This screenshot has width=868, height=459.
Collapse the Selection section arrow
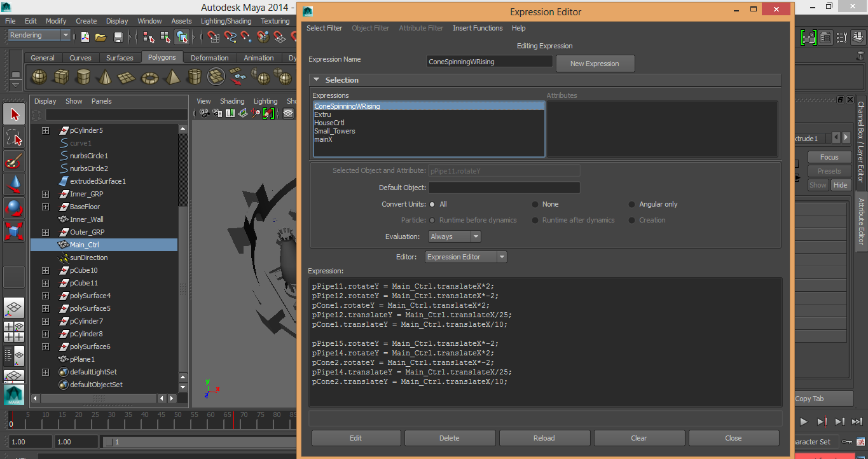pos(315,80)
